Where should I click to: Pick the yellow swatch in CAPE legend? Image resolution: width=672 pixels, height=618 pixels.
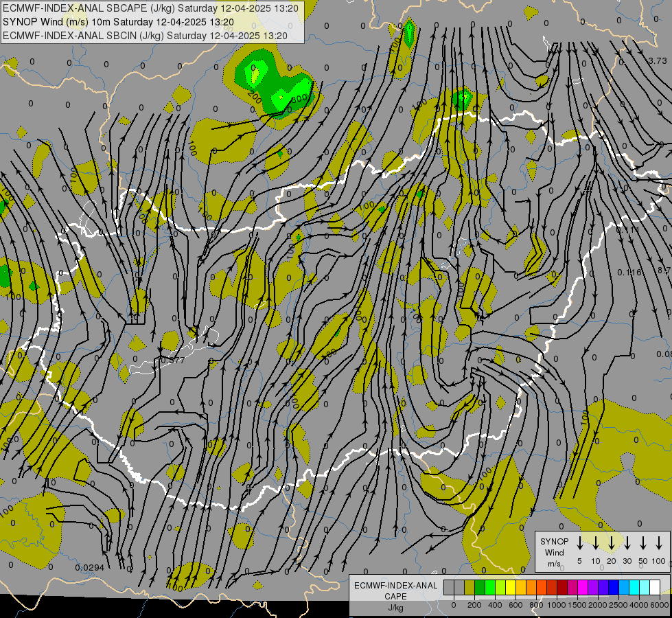(511, 587)
